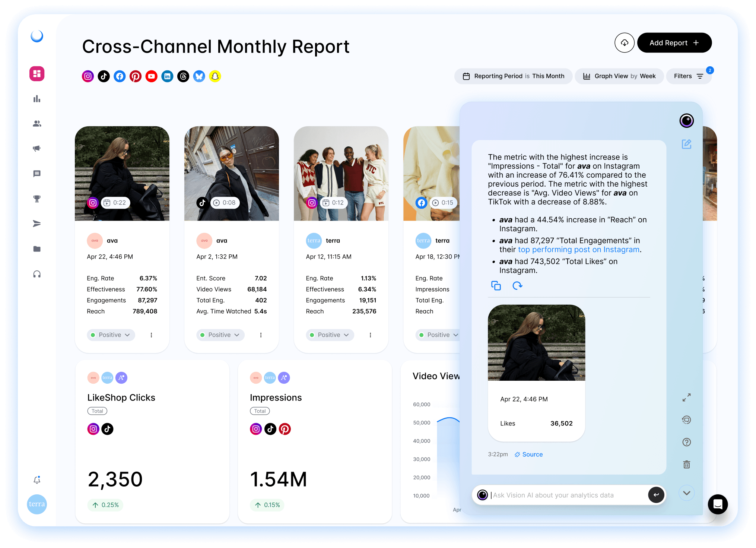The image size is (756, 548).
Task: Open the people/audience sidebar icon
Action: pos(37,124)
